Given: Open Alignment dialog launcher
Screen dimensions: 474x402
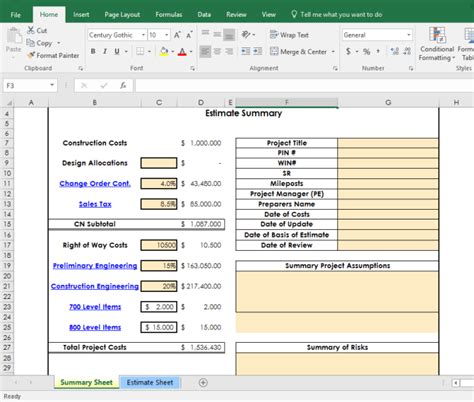Looking at the screenshot, I should tap(335, 68).
